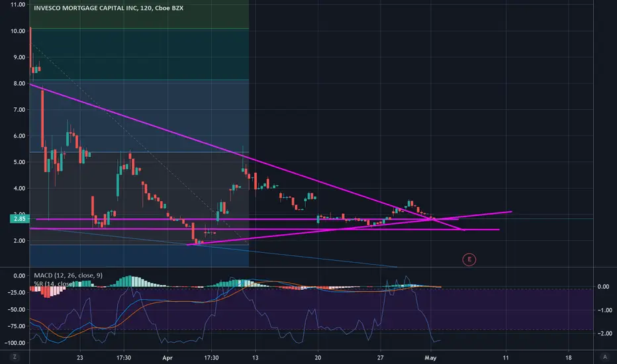Image resolution: width=617 pixels, height=364 pixels.
Task: Select the %R (14, close) indicator label
Action: [x=54, y=284]
